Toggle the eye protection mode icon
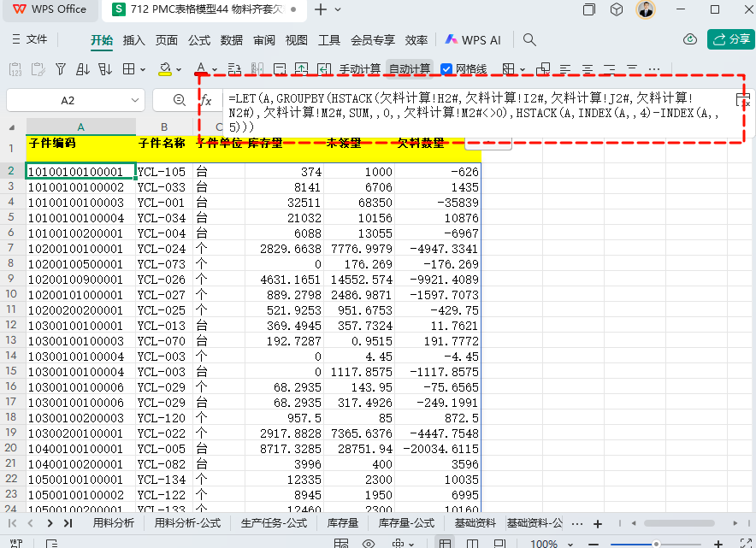The width and height of the screenshot is (756, 548). pyautogui.click(x=369, y=544)
